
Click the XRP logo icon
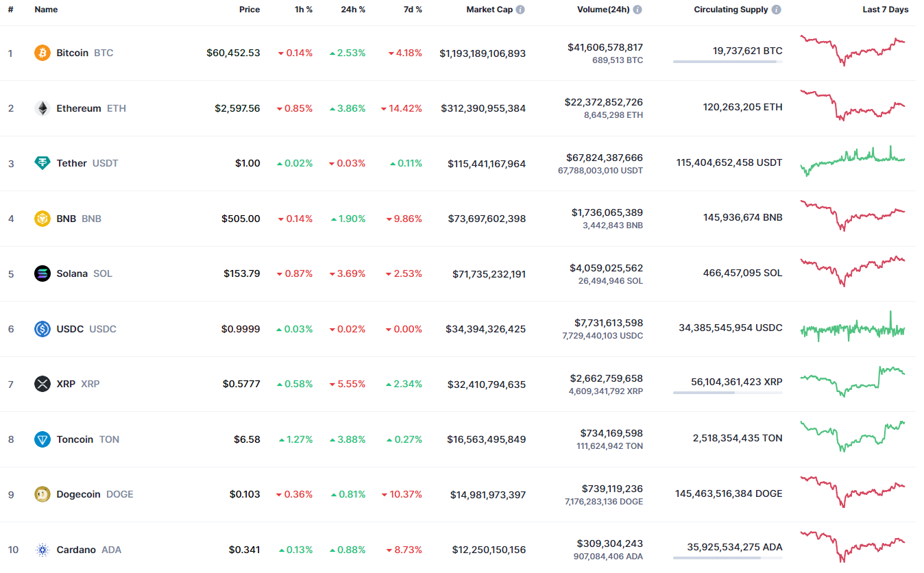pyautogui.click(x=42, y=384)
